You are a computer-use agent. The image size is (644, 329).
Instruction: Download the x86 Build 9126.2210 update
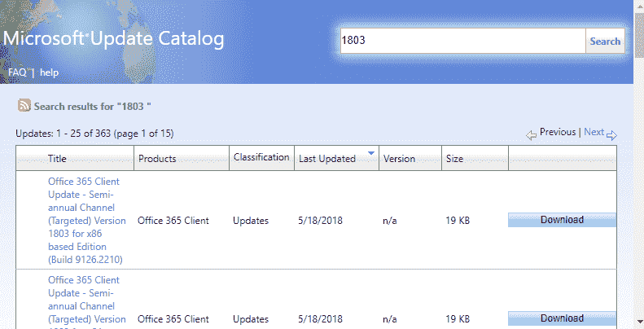pyautogui.click(x=562, y=220)
